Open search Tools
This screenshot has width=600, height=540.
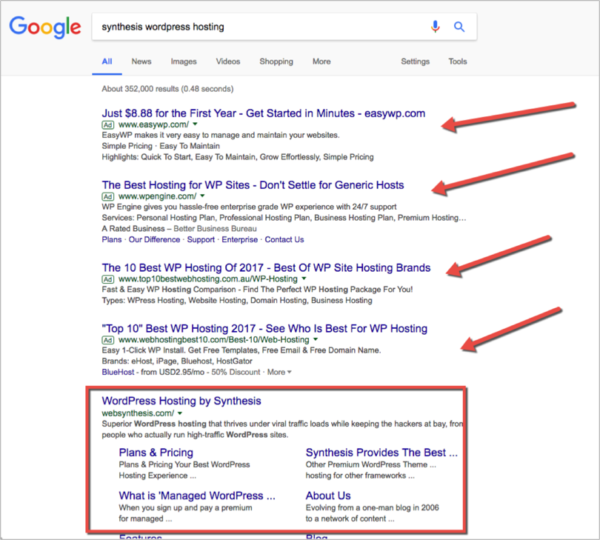[458, 62]
